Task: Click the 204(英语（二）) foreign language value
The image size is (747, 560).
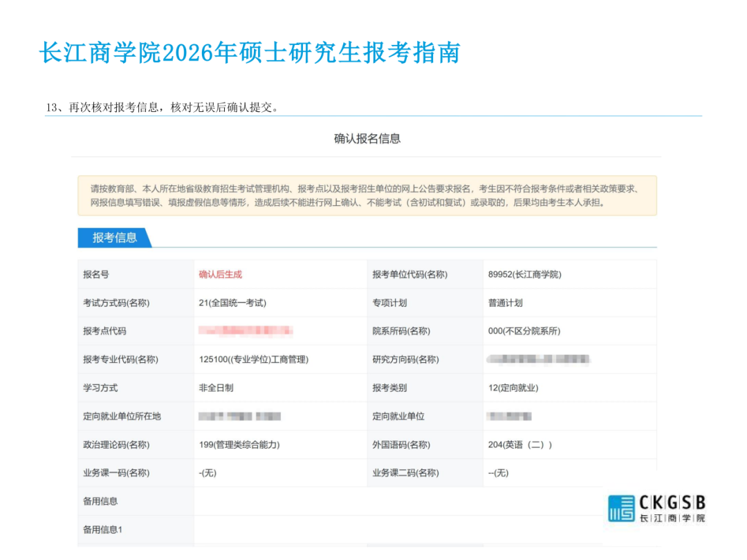Action: tap(520, 445)
